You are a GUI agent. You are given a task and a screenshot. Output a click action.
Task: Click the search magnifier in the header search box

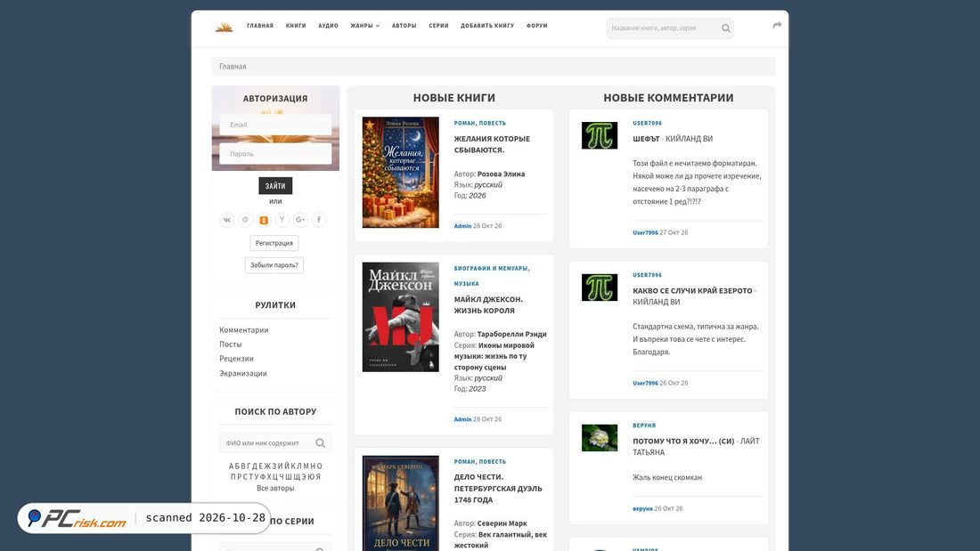[725, 28]
